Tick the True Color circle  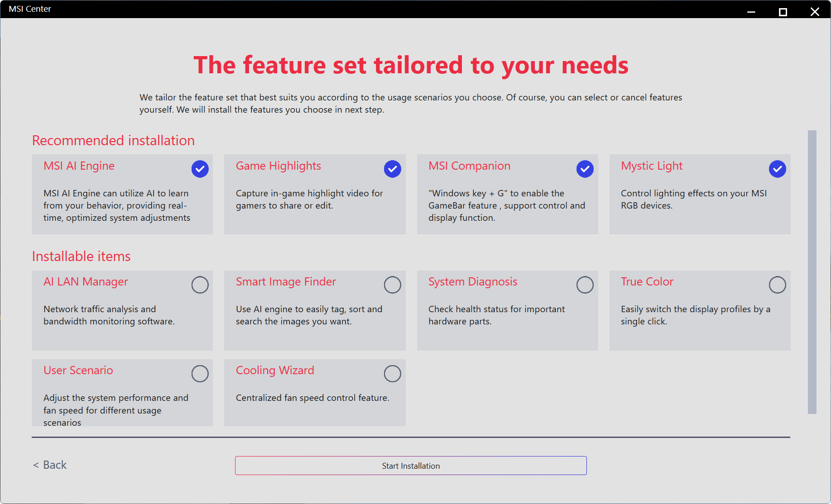(777, 285)
